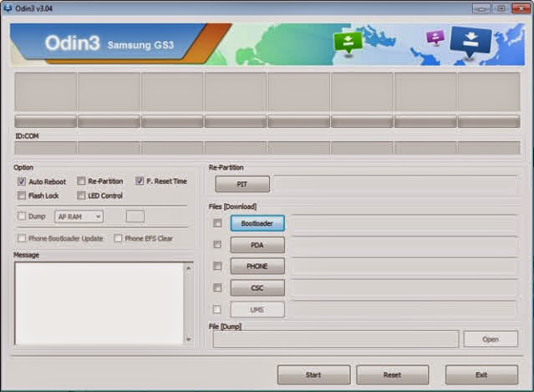Tick the checkbox beside PHONE button
This screenshot has height=392, width=534.
point(217,266)
